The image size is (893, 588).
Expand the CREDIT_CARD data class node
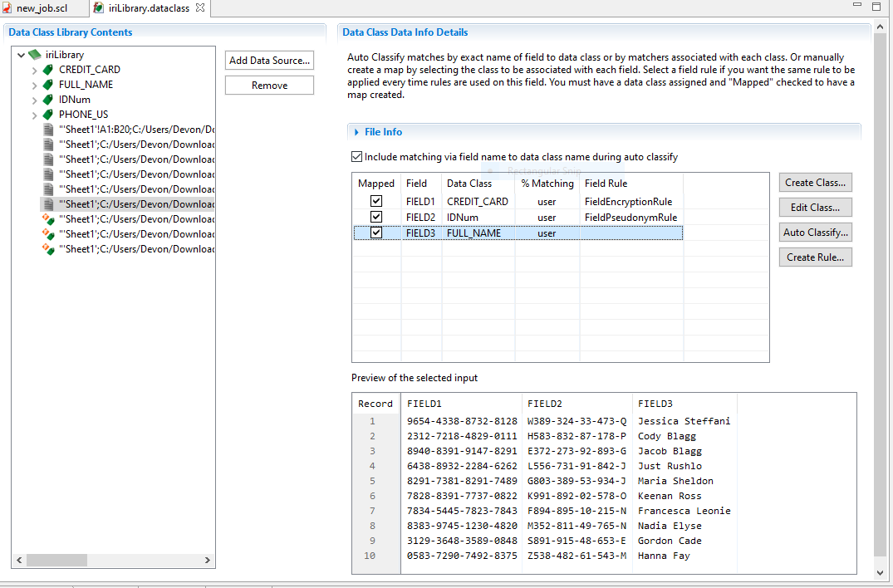[x=35, y=70]
